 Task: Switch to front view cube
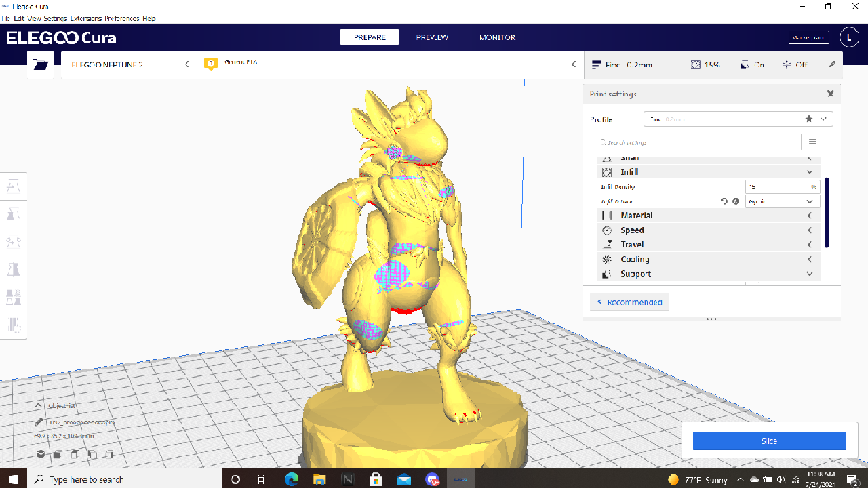coord(58,454)
